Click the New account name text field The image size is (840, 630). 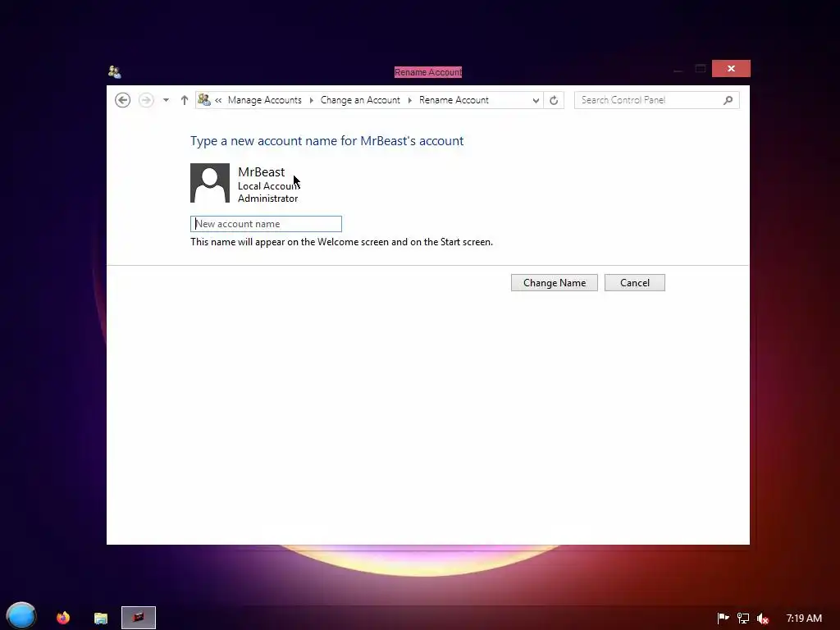pos(267,224)
